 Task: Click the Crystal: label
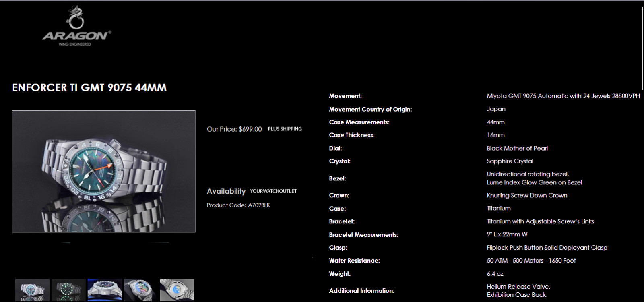pos(340,161)
